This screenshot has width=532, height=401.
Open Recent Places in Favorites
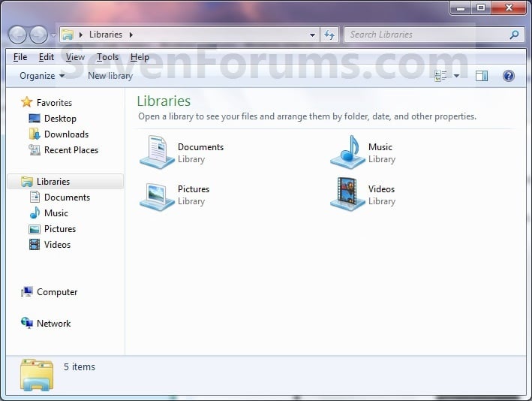pos(71,150)
